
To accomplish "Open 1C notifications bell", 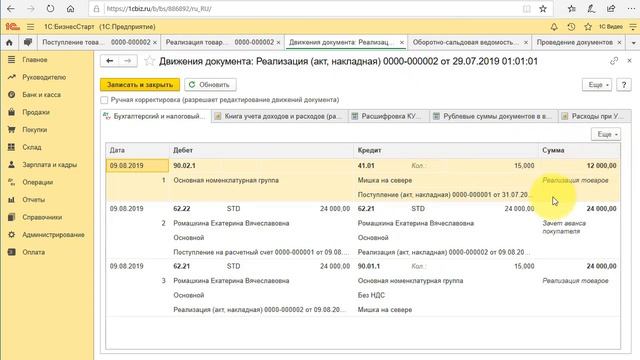I will click(554, 27).
